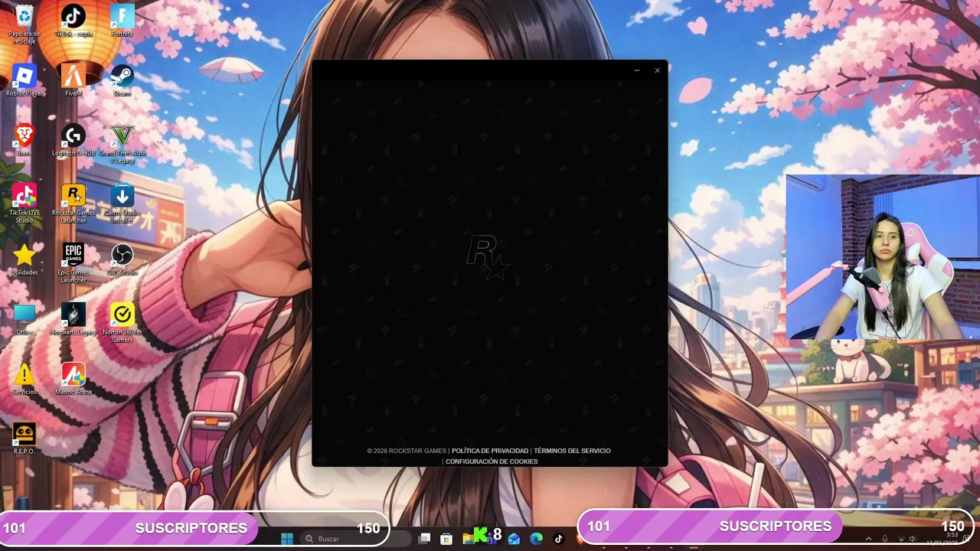980x551 pixels.
Task: Select Epic Games Launcher desktop icon
Action: pyautogui.click(x=73, y=263)
